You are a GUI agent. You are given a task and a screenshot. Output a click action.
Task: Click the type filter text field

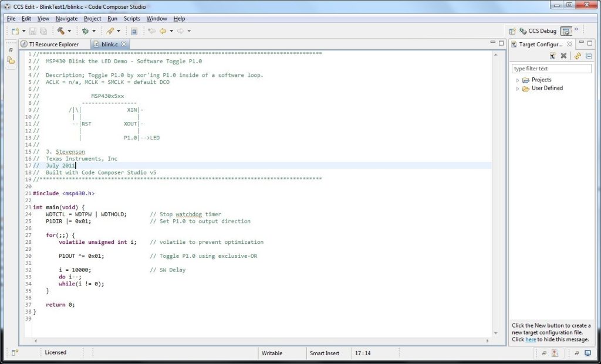click(551, 69)
